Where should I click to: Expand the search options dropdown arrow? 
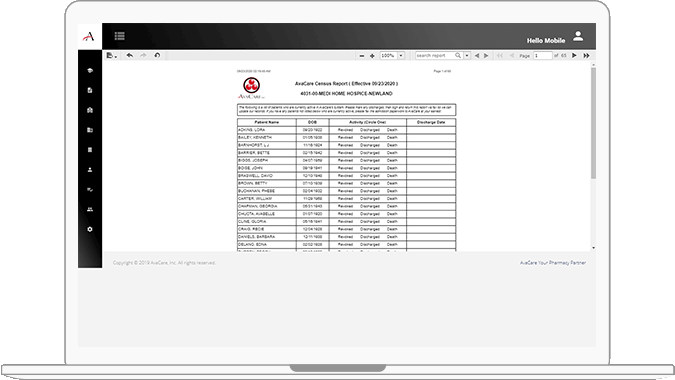pyautogui.click(x=467, y=56)
